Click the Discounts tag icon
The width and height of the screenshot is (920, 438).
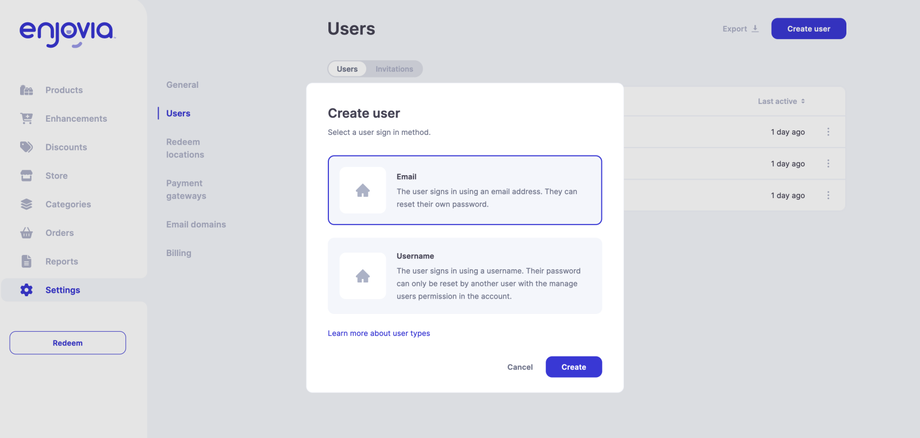click(x=26, y=147)
